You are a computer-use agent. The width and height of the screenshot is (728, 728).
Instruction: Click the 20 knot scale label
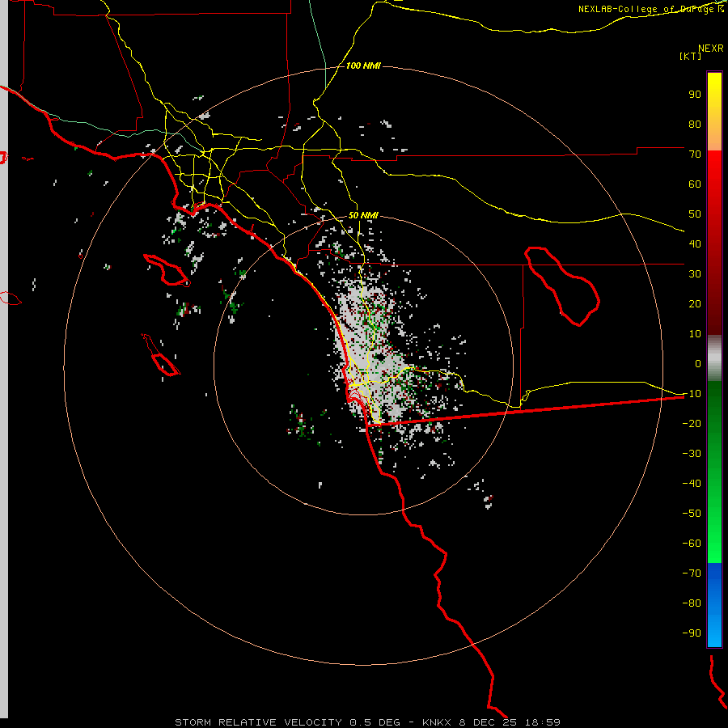[695, 303]
